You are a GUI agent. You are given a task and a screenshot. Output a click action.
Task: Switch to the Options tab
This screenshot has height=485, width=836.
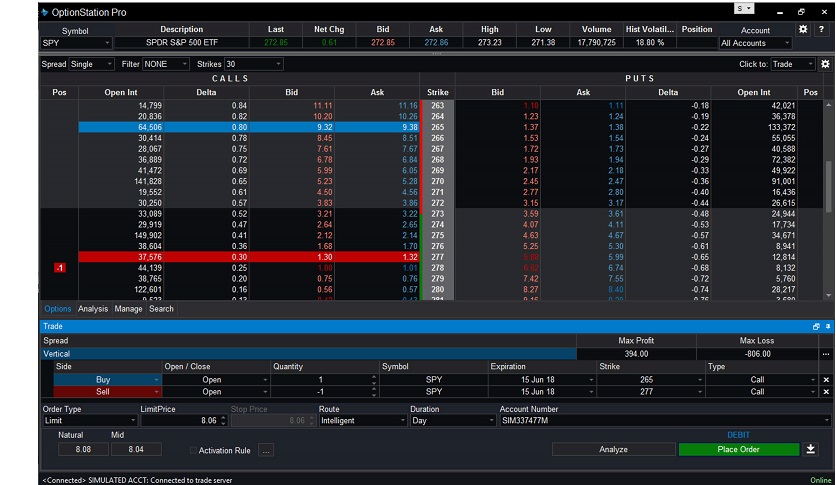point(58,309)
